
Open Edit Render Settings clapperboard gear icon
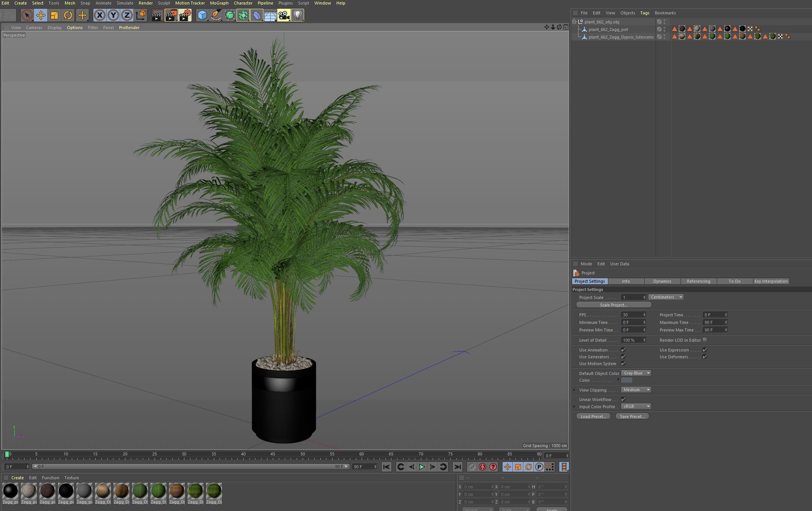coord(185,15)
